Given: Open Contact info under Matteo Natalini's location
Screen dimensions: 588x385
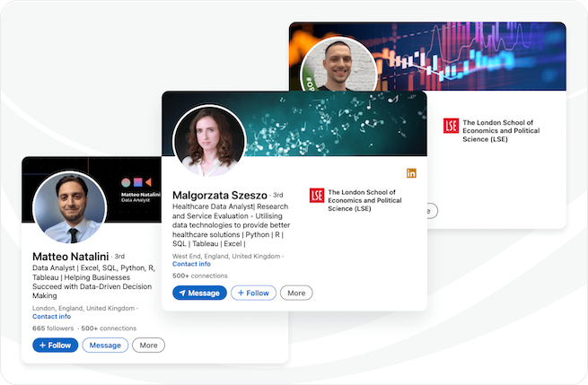Looking at the screenshot, I should tap(51, 317).
